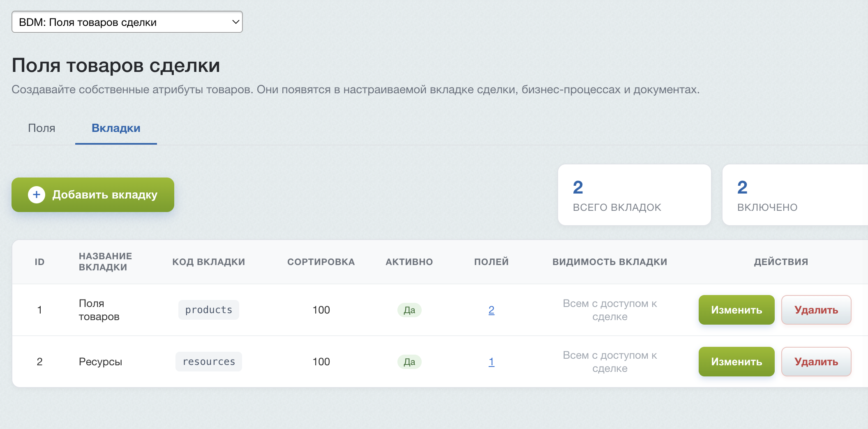The width and height of the screenshot is (868, 429).
Task: Click the ID column header
Action: (39, 262)
